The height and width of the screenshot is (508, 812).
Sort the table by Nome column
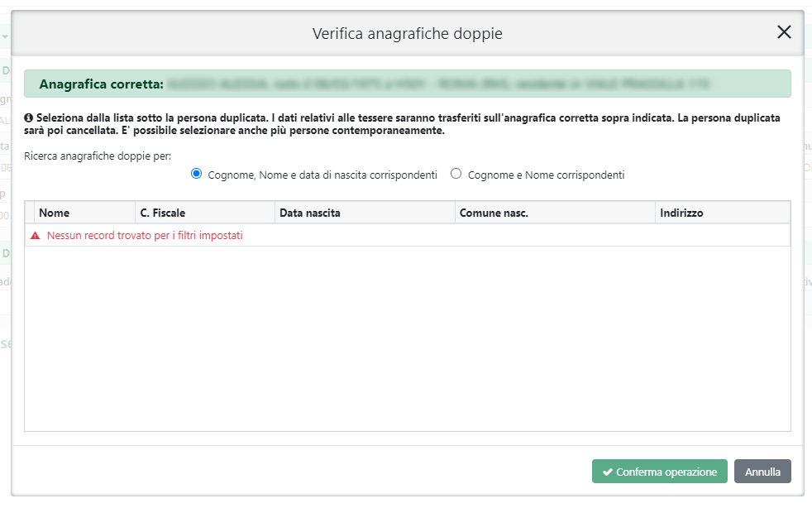pyautogui.click(x=55, y=213)
